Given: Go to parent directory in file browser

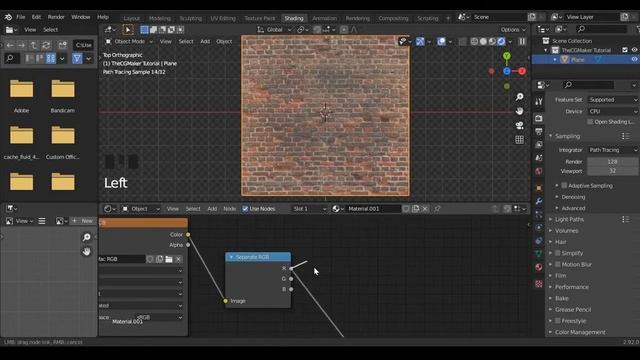Looking at the screenshot, I should 34,45.
